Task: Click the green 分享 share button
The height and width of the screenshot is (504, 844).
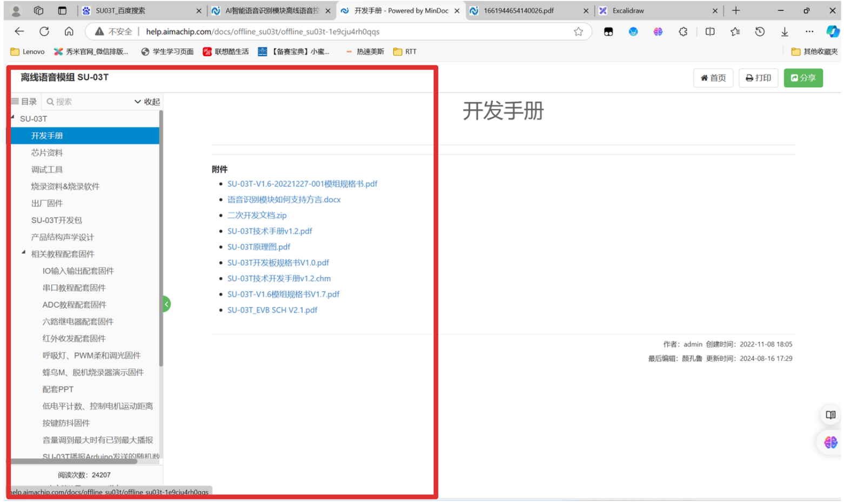Action: [803, 78]
